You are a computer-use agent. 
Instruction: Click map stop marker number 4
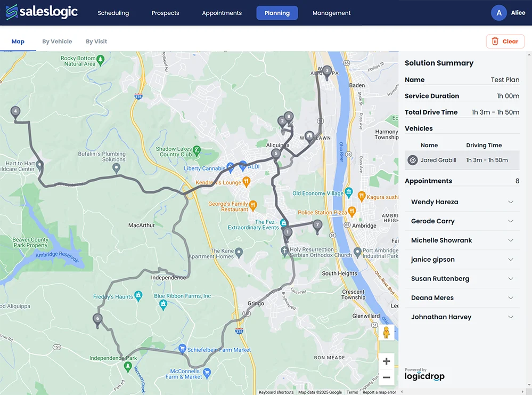pos(15,112)
